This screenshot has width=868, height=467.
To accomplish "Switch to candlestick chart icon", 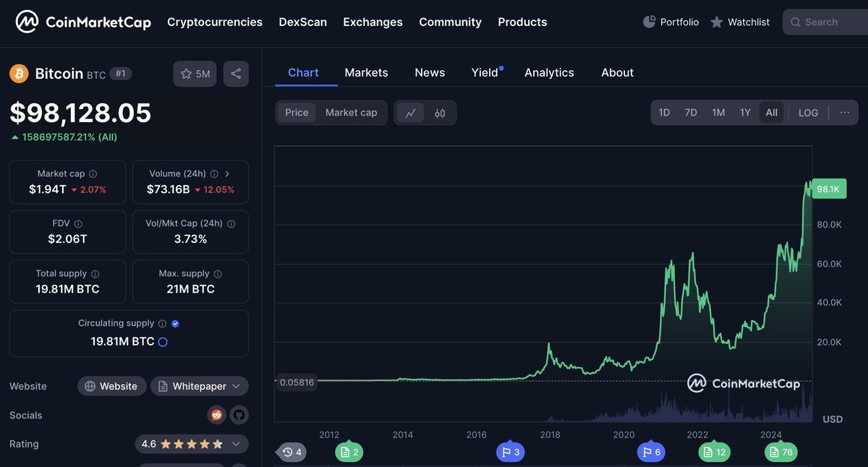I will click(x=440, y=113).
